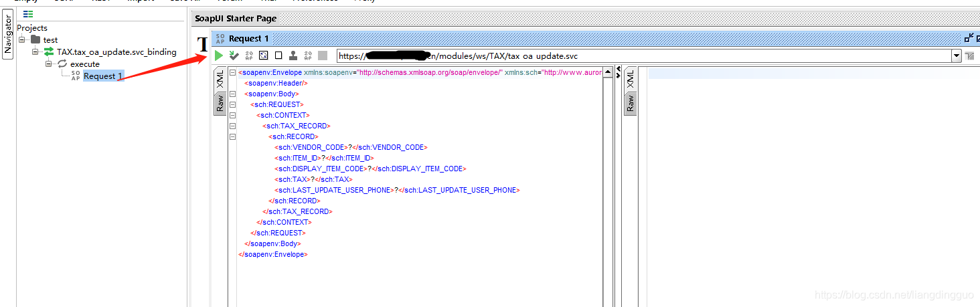Click the sch:VENDOR_CODE line in the XML

click(x=350, y=147)
